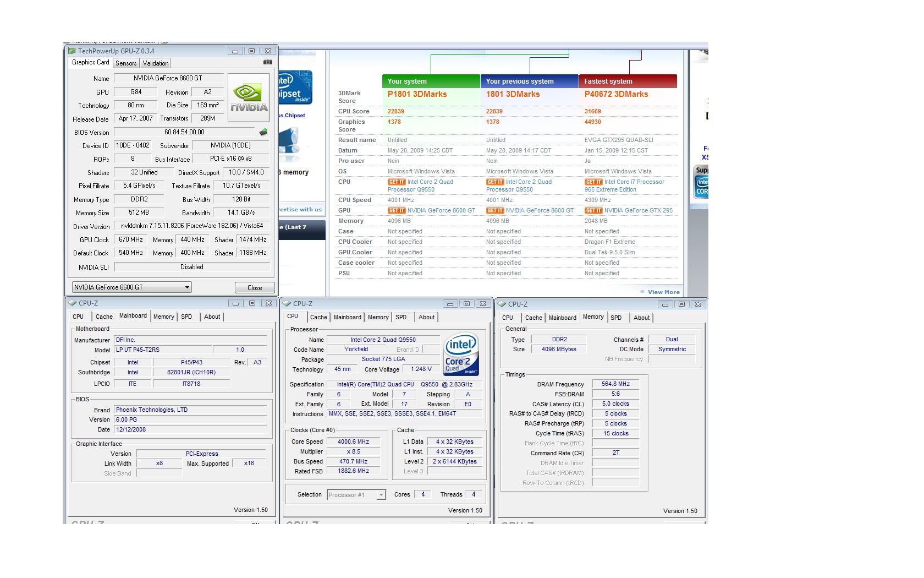Click the GPU-Z screenshot camera icon
The height and width of the screenshot is (578, 924).
(x=267, y=62)
